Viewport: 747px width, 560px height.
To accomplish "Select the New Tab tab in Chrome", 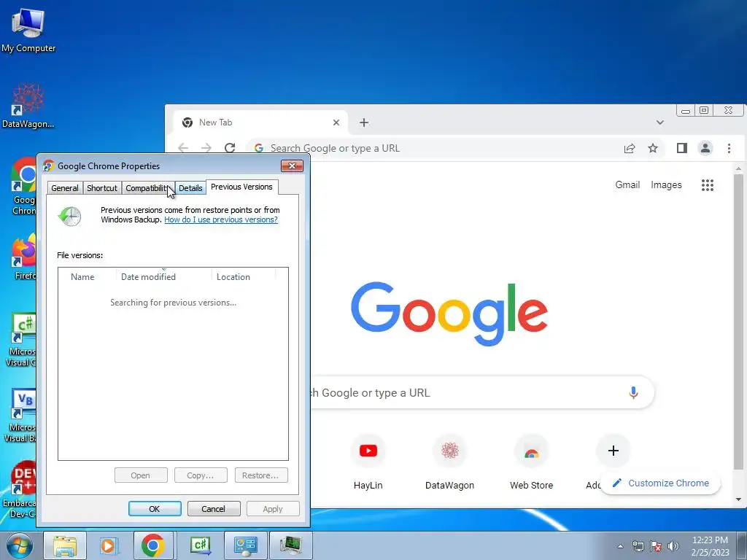I will 260,122.
